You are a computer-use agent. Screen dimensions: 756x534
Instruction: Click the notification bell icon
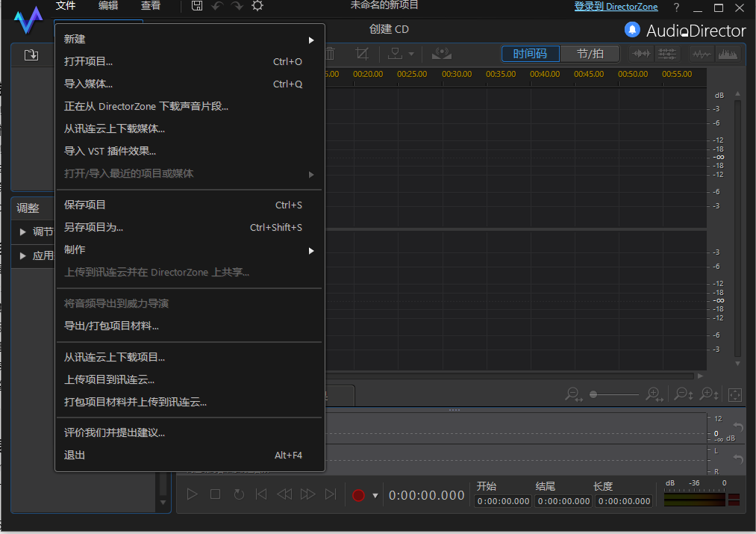click(x=632, y=30)
